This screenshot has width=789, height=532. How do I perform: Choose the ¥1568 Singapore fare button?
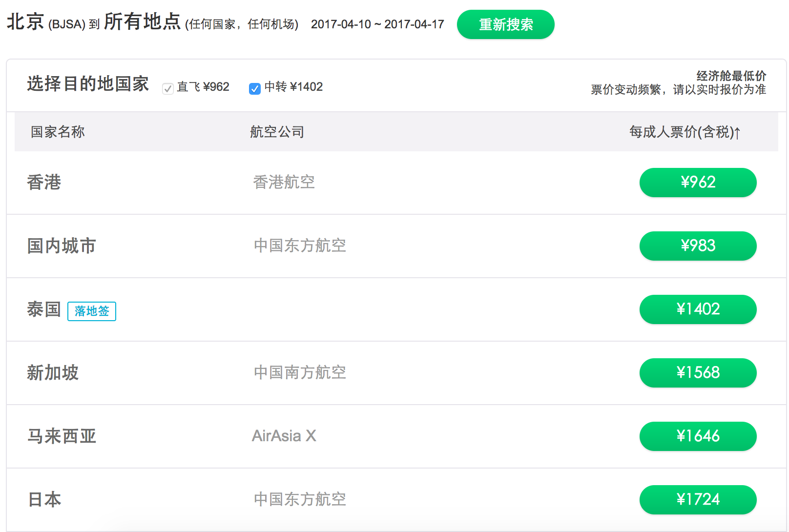(x=698, y=373)
